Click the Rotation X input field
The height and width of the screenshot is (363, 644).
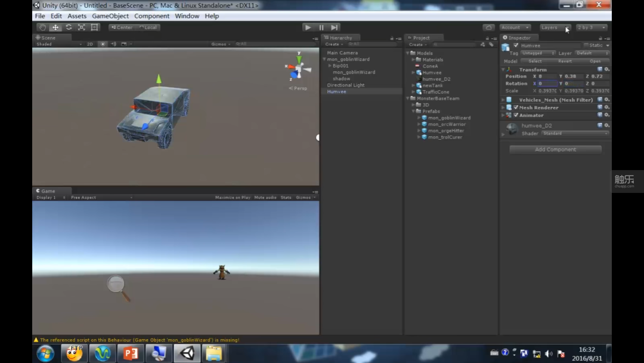pyautogui.click(x=547, y=84)
